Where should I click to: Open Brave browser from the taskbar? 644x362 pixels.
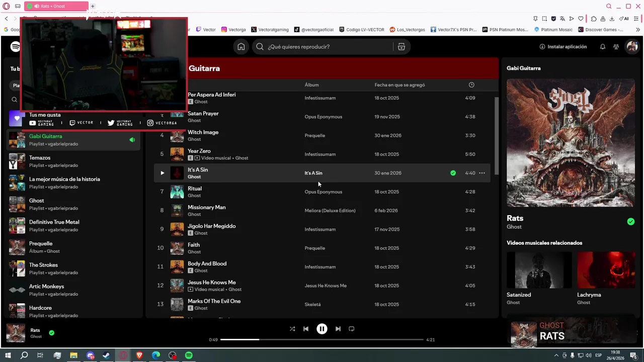pos(139,355)
